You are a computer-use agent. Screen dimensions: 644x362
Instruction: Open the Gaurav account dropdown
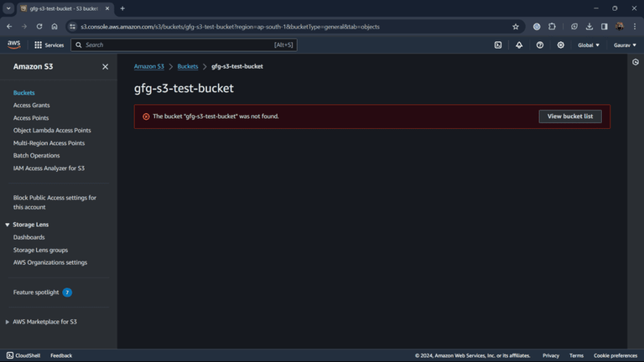625,45
